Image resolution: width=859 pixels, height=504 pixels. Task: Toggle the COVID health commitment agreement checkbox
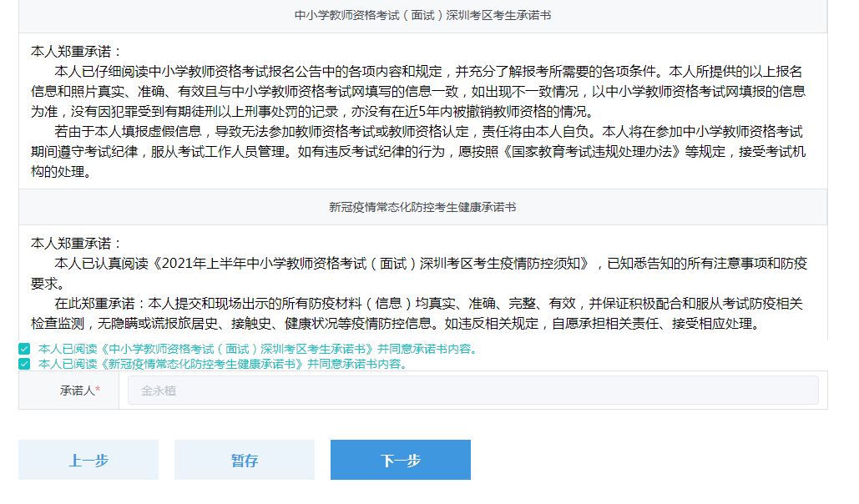(x=24, y=364)
